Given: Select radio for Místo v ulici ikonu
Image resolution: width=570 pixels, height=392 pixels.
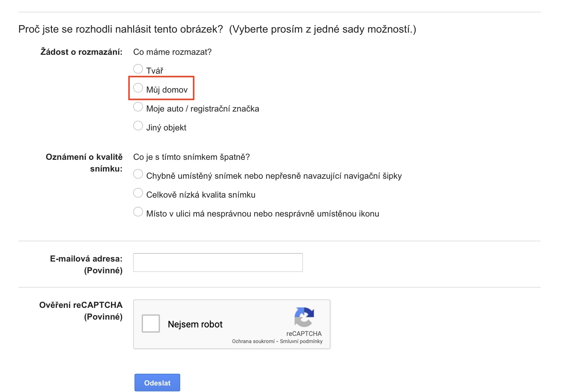Looking at the screenshot, I should pyautogui.click(x=138, y=212).
